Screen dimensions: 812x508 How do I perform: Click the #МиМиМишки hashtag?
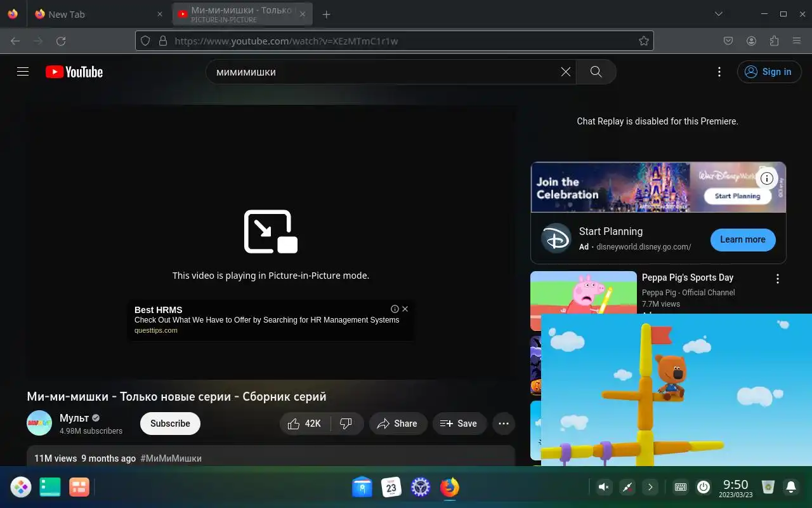(x=171, y=458)
